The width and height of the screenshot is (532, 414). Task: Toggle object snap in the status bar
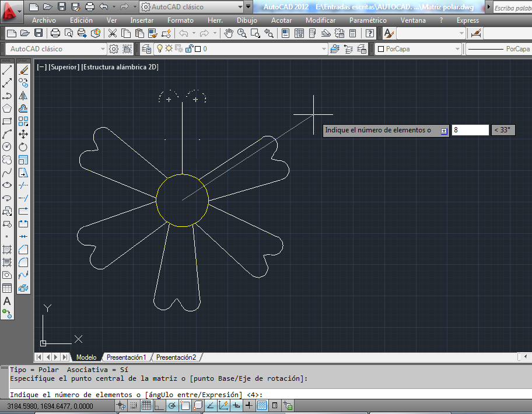[x=185, y=405]
